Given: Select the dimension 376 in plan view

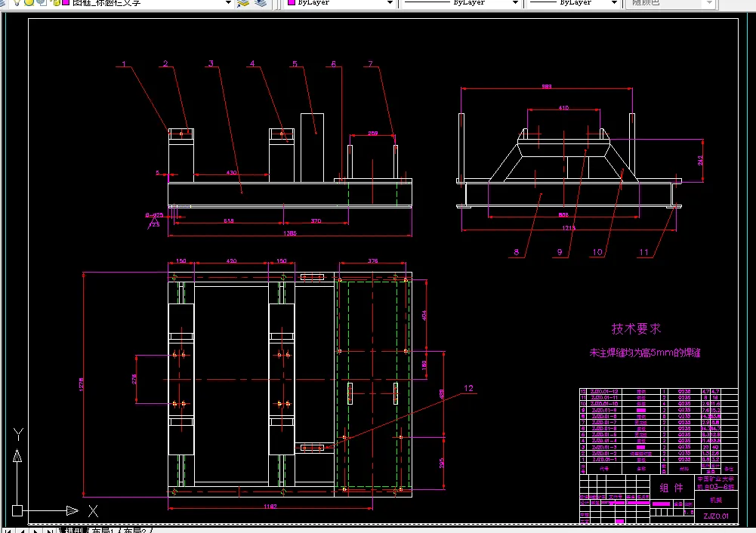Looking at the screenshot, I should point(372,260).
